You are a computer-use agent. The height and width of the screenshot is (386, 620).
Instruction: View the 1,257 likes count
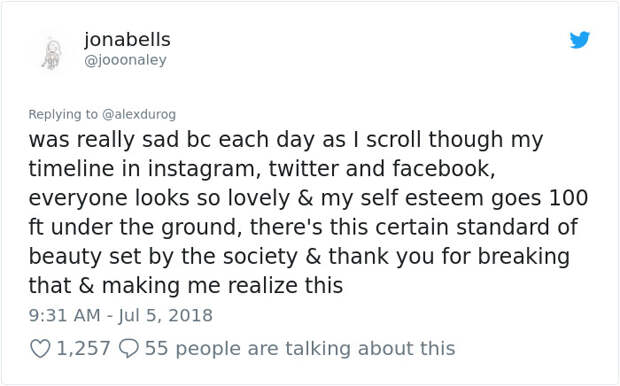pyautogui.click(x=83, y=349)
